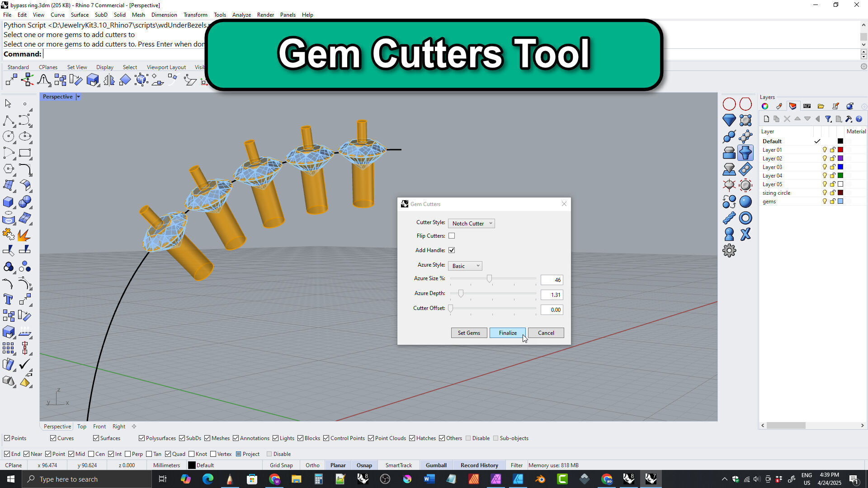The height and width of the screenshot is (488, 868).
Task: Click the Text tool icon in left toolbar
Action: [x=8, y=299]
